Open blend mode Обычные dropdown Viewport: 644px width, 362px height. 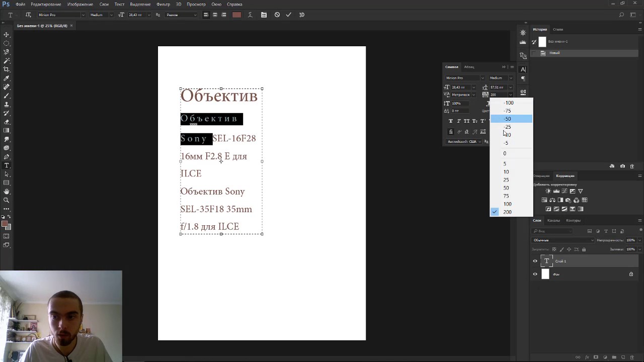pos(563,240)
